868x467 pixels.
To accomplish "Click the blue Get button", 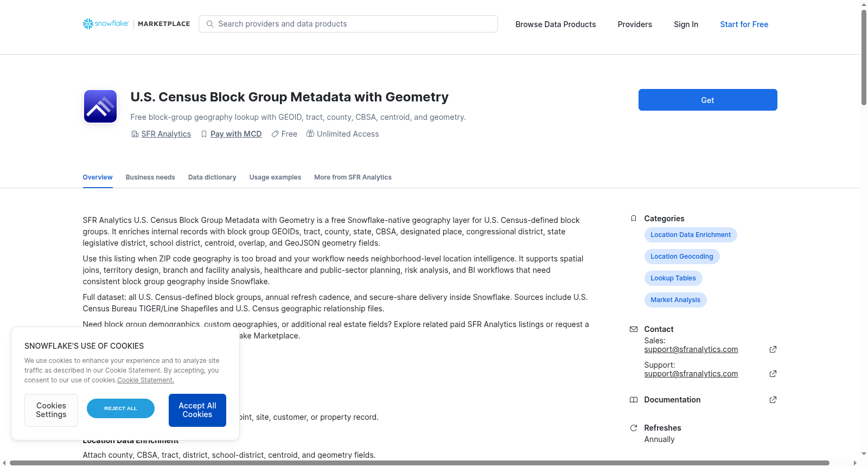I will [707, 100].
